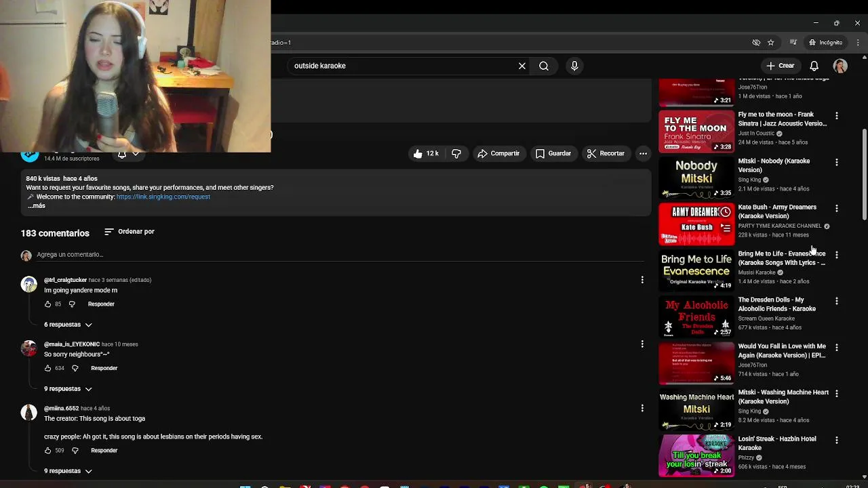Dislike the comment by @irl_craigtucker
The width and height of the screenshot is (868, 488).
(x=72, y=304)
